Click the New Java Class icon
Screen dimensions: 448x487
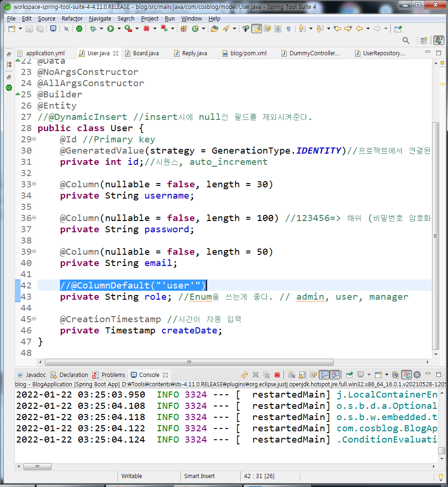[x=195, y=29]
